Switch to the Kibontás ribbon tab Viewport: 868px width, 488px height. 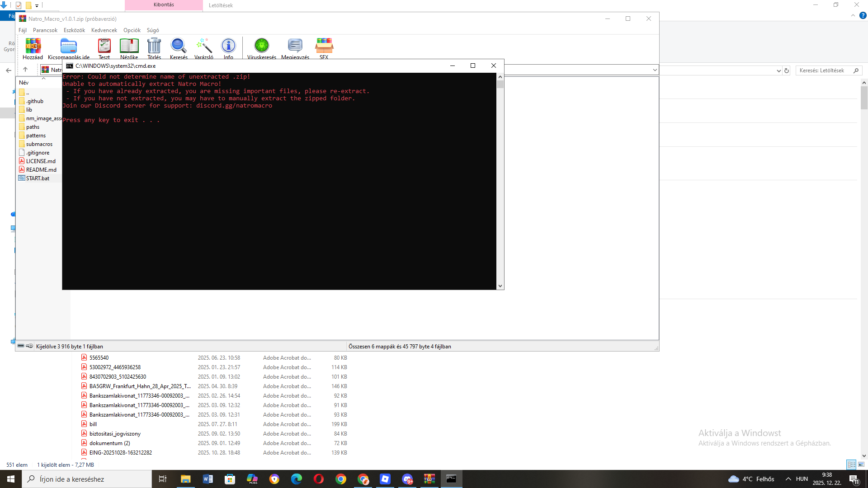(164, 5)
